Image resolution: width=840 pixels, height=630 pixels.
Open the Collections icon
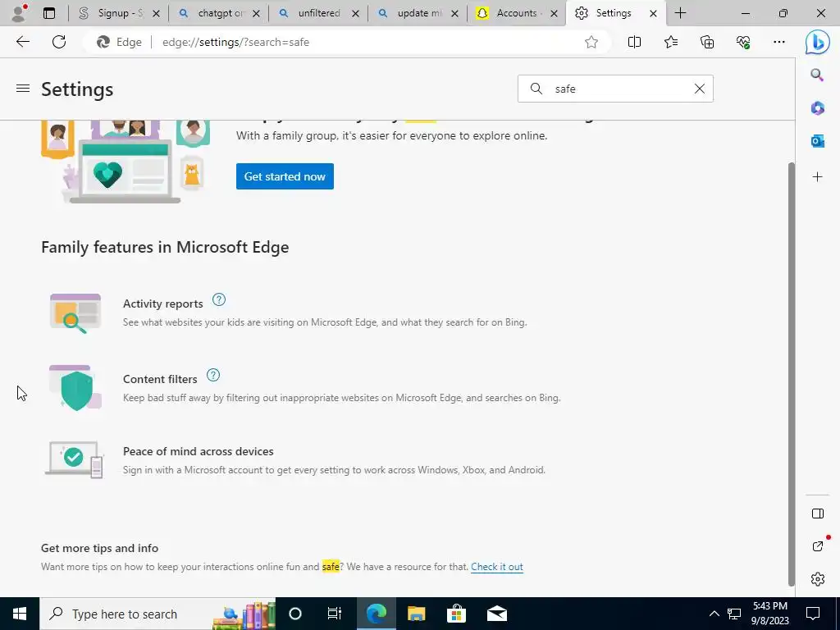(707, 42)
